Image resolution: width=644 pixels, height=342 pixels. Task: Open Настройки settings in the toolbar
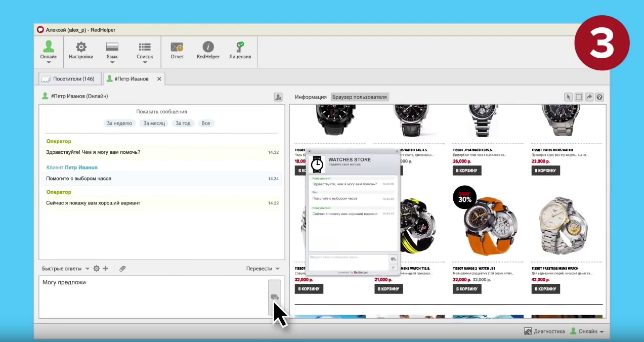pos(81,51)
